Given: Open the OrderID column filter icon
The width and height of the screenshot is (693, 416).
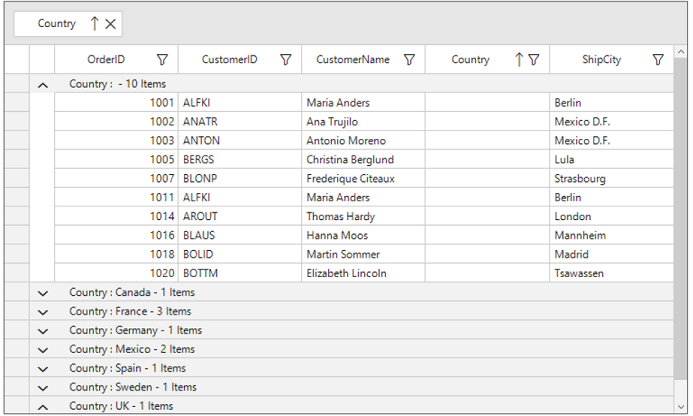Looking at the screenshot, I should (163, 60).
